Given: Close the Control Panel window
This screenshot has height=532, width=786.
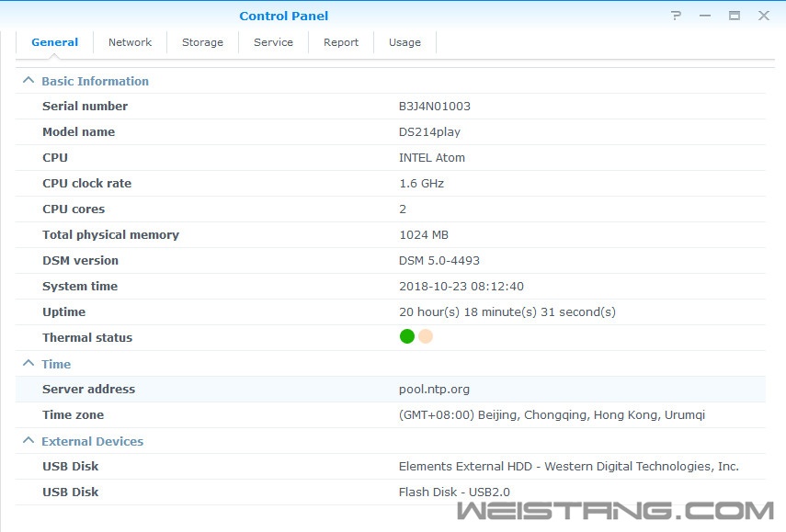Looking at the screenshot, I should (763, 16).
